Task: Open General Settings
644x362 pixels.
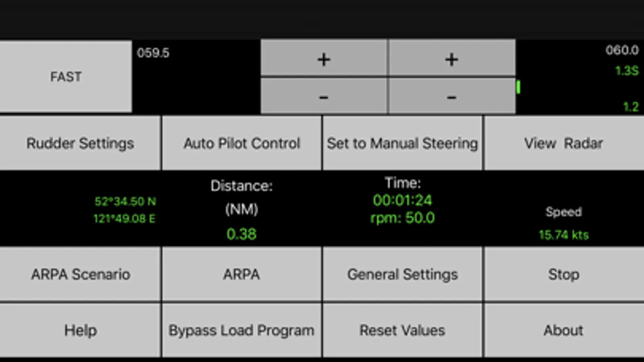Action: 402,274
